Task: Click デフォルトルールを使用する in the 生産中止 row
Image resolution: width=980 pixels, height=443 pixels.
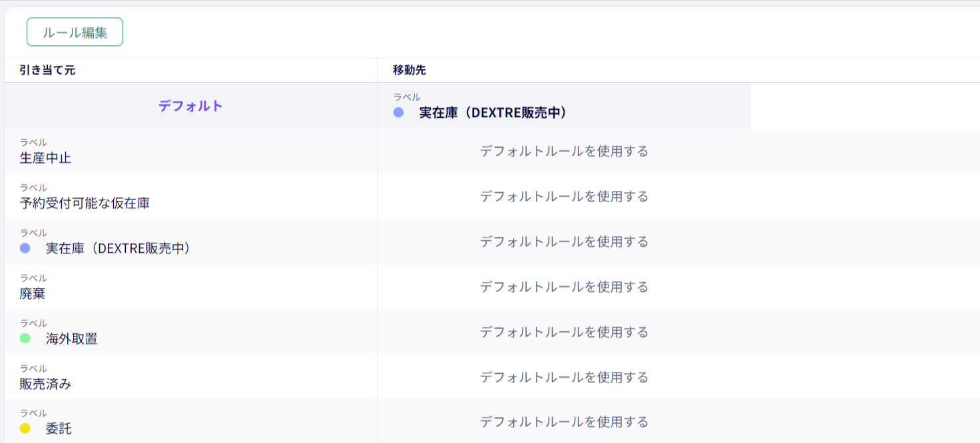Action: (565, 151)
